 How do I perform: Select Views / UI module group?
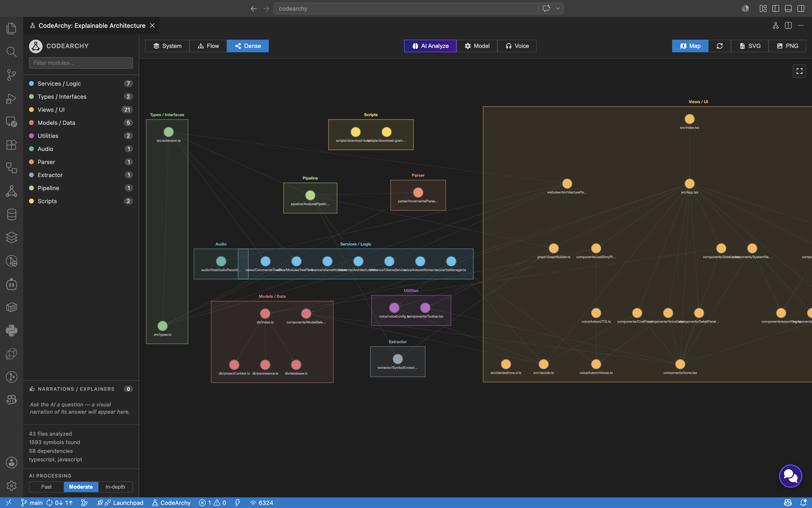tap(81, 110)
